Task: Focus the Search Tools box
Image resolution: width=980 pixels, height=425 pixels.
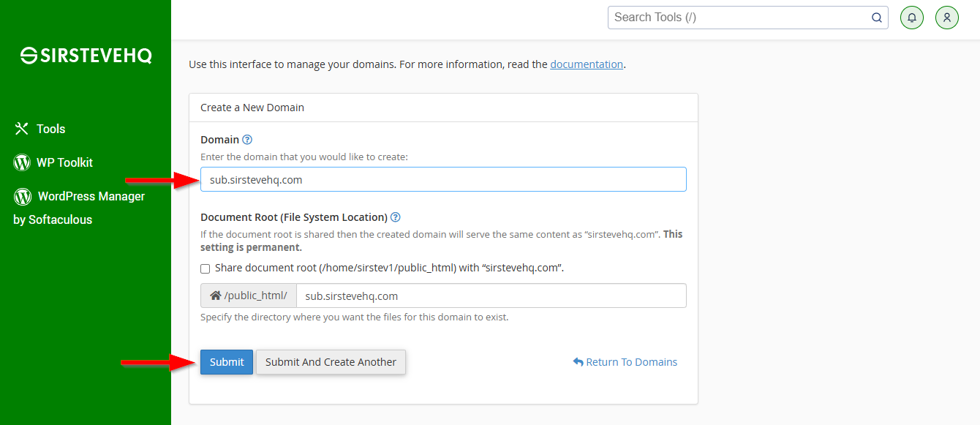Action: tap(748, 18)
